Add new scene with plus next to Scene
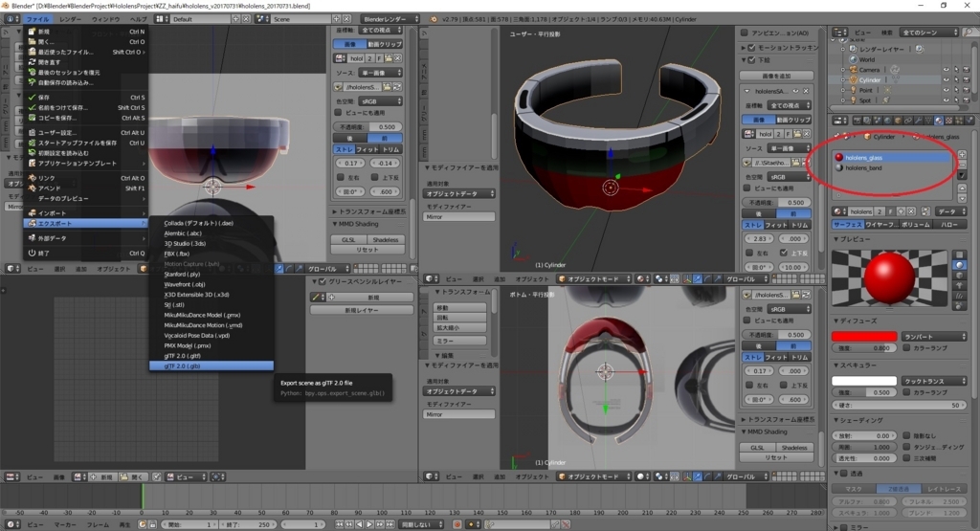Screen dimensions: 980x531 (x=336, y=19)
